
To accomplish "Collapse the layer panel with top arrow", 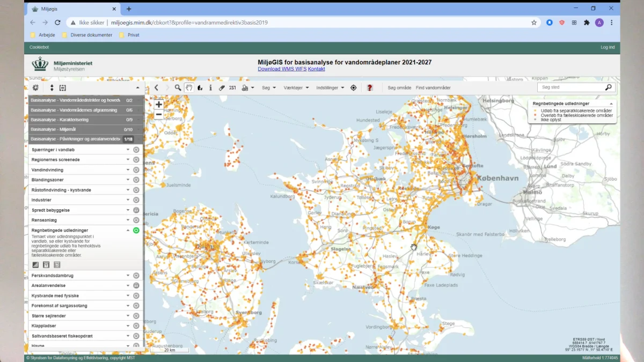I will 137,88.
